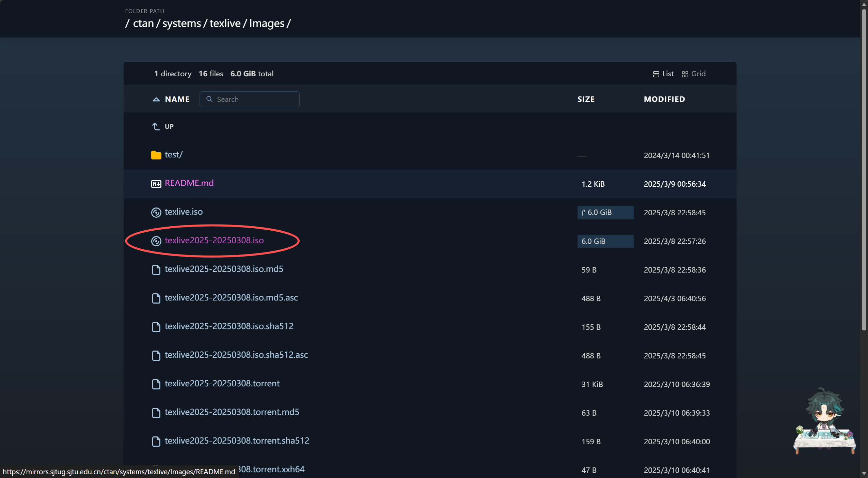Switch to List view
Image resolution: width=868 pixels, height=478 pixels.
tap(663, 74)
